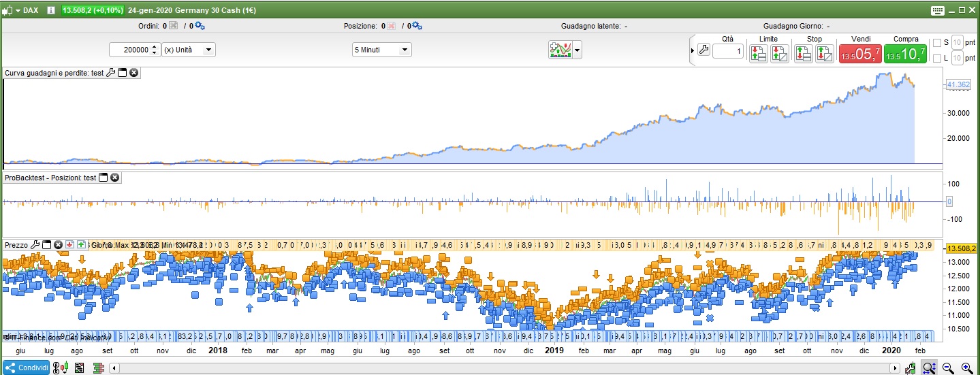
Task: Click the wrench in the order panel
Action: pyautogui.click(x=704, y=50)
